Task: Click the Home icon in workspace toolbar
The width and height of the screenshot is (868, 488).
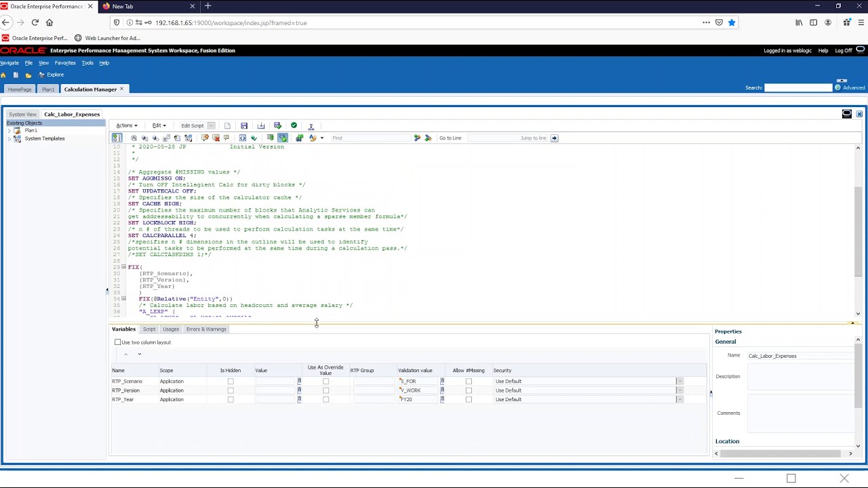Action: [x=3, y=75]
